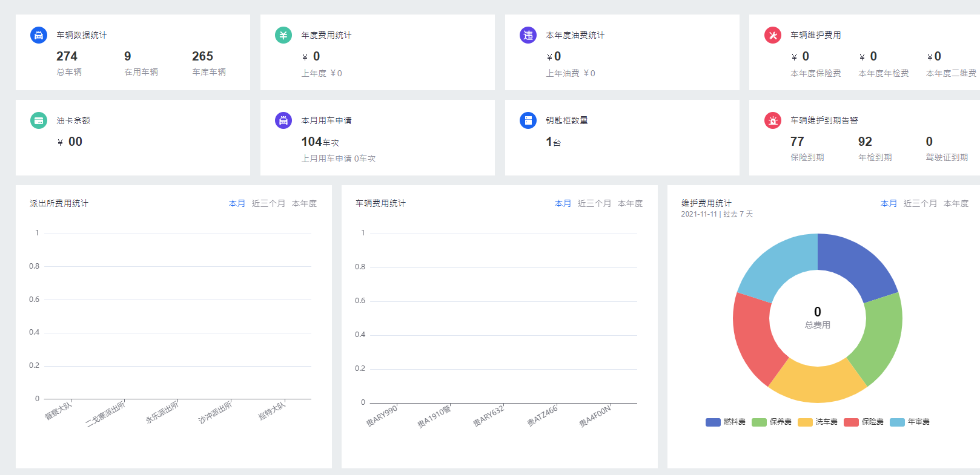Open the 77 保险到期 alert count

point(797,142)
